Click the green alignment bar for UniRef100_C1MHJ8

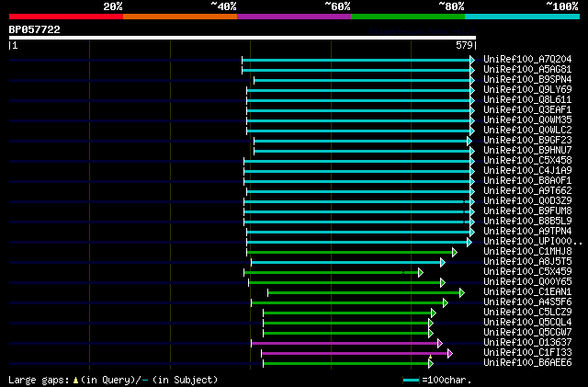point(350,253)
